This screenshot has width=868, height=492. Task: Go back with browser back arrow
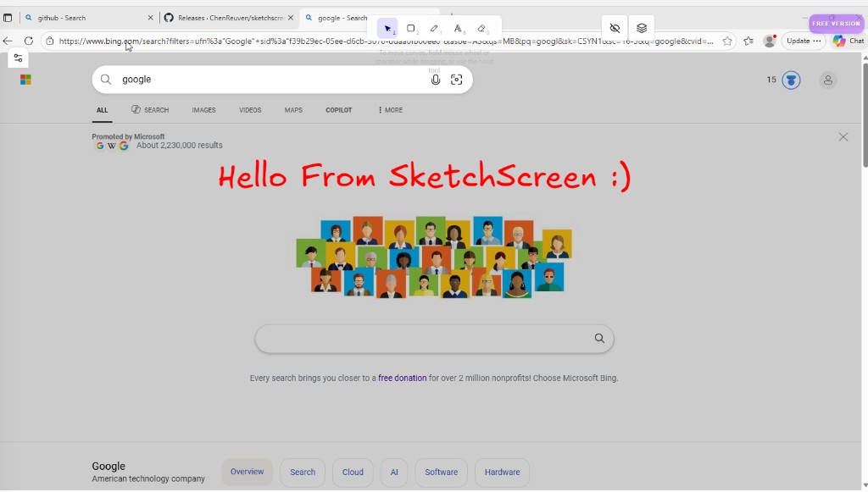[x=8, y=41]
